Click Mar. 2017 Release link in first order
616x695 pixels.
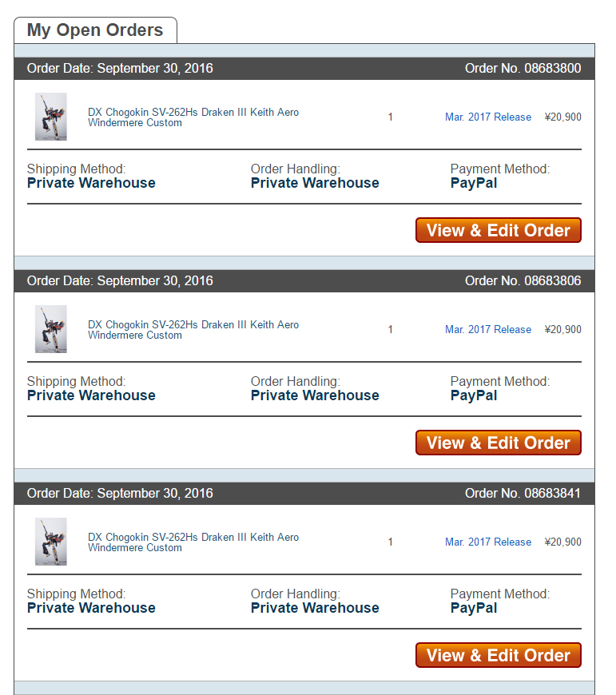tap(488, 117)
